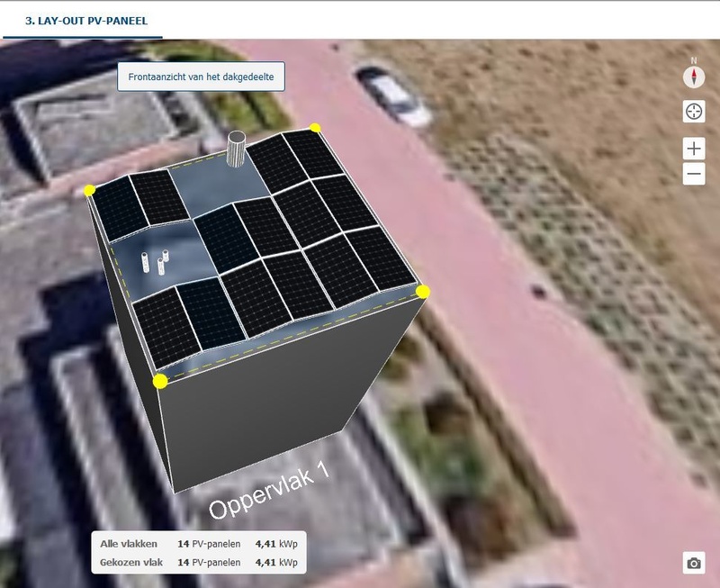Click the Gekozen vlak row label

tap(131, 562)
